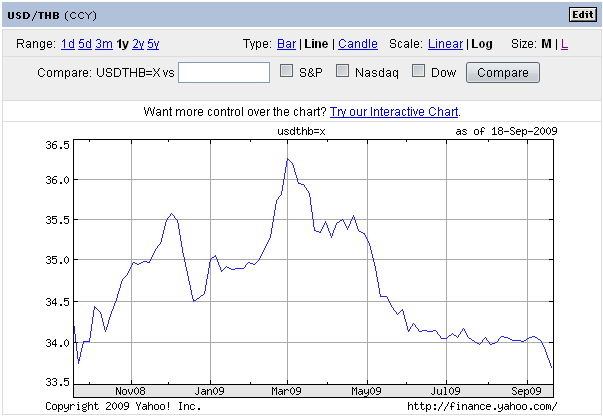Click the Jan09 axis label
603x416 pixels.
point(209,391)
